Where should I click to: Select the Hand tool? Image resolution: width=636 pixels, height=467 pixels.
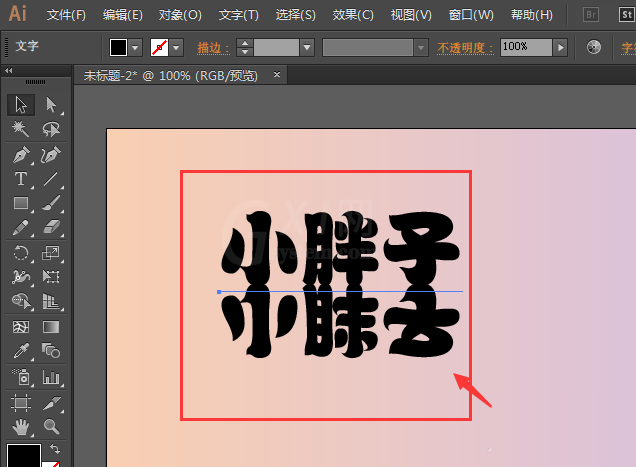(21, 427)
